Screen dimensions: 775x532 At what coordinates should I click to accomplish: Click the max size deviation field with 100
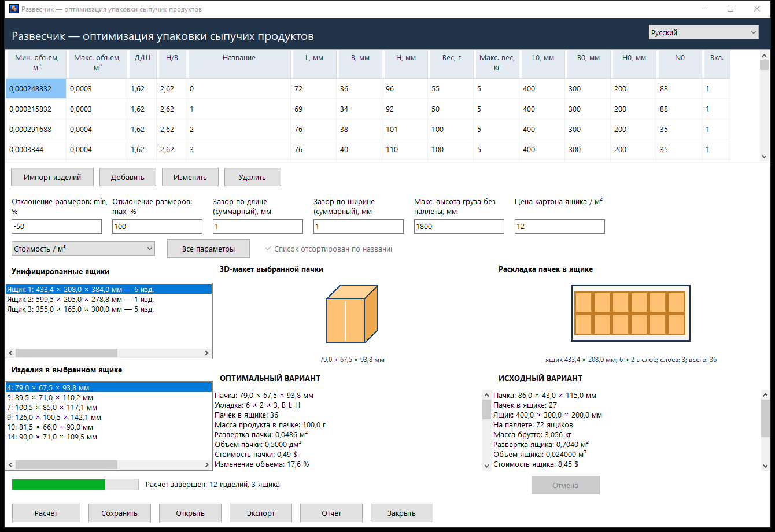tap(157, 226)
